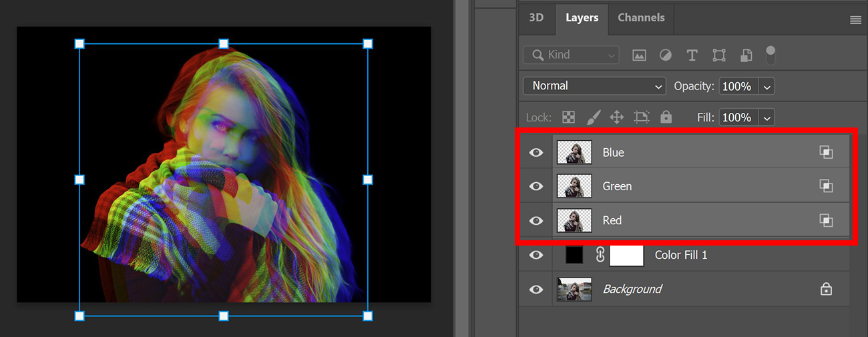Screen dimensions: 868x337
Task: Expand the Opacity value dropdown
Action: coord(767,87)
